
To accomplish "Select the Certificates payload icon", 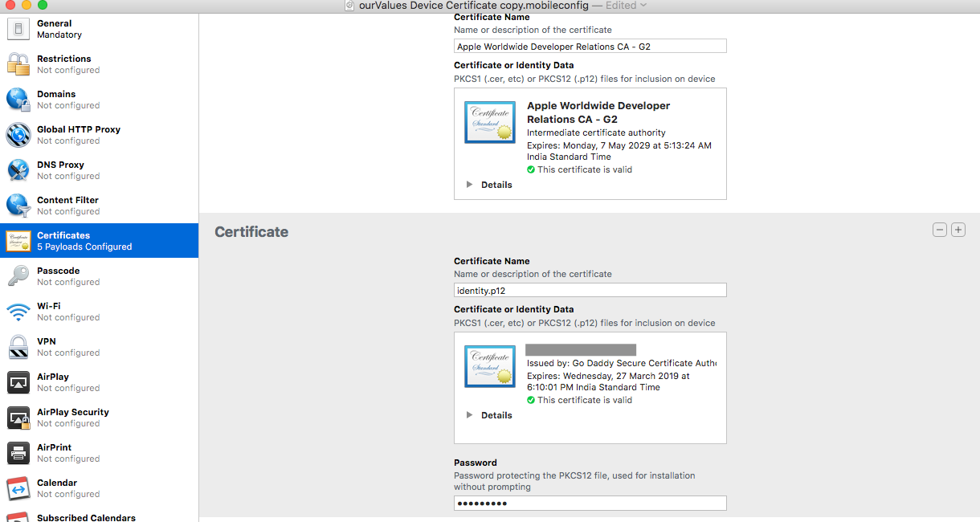I will 18,241.
